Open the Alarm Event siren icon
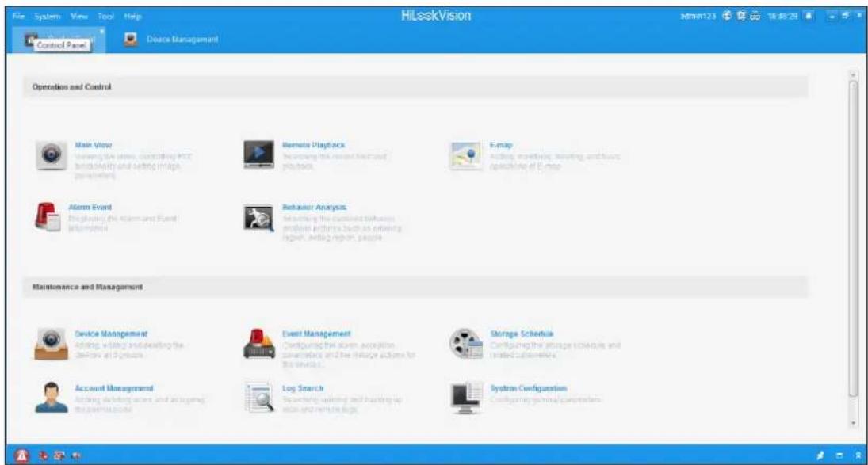 coord(48,216)
